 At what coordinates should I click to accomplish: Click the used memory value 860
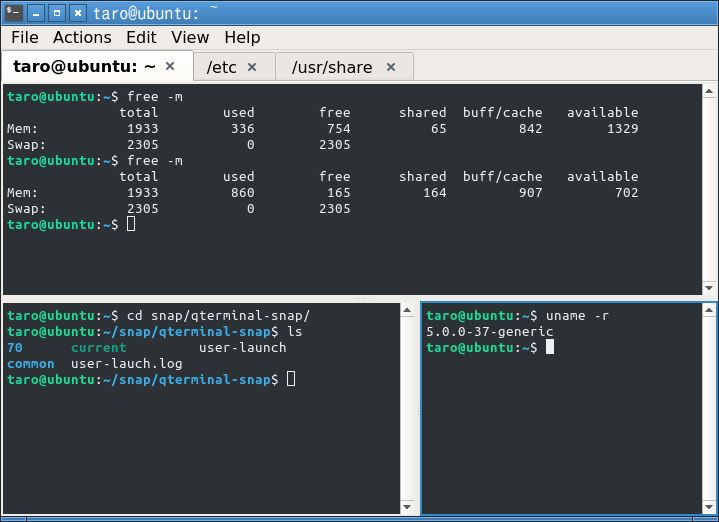(243, 193)
